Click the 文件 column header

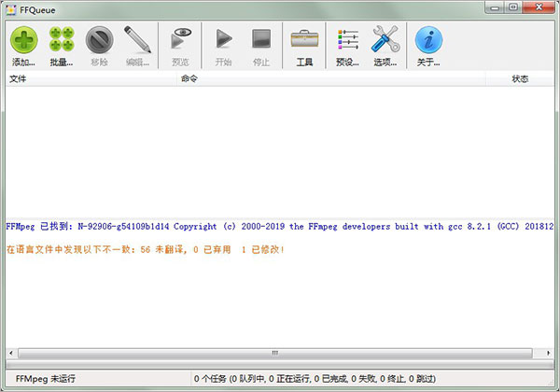coord(91,79)
